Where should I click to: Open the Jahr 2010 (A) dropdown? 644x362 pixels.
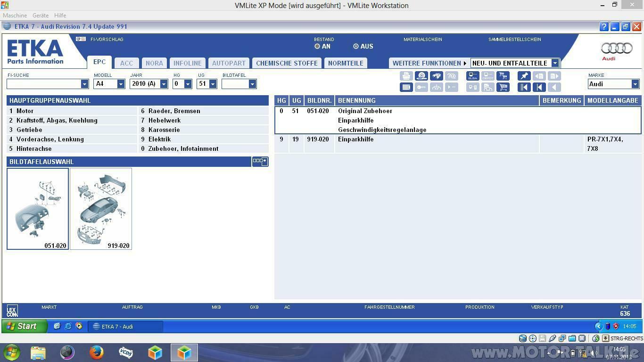[164, 84]
